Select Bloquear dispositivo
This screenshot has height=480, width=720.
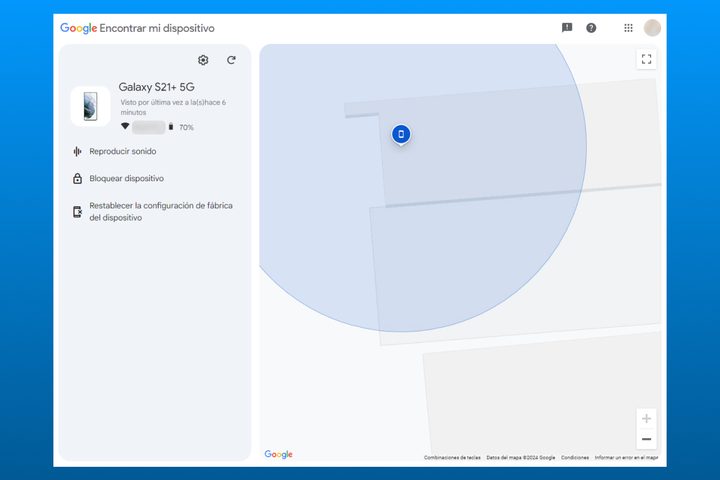[126, 178]
